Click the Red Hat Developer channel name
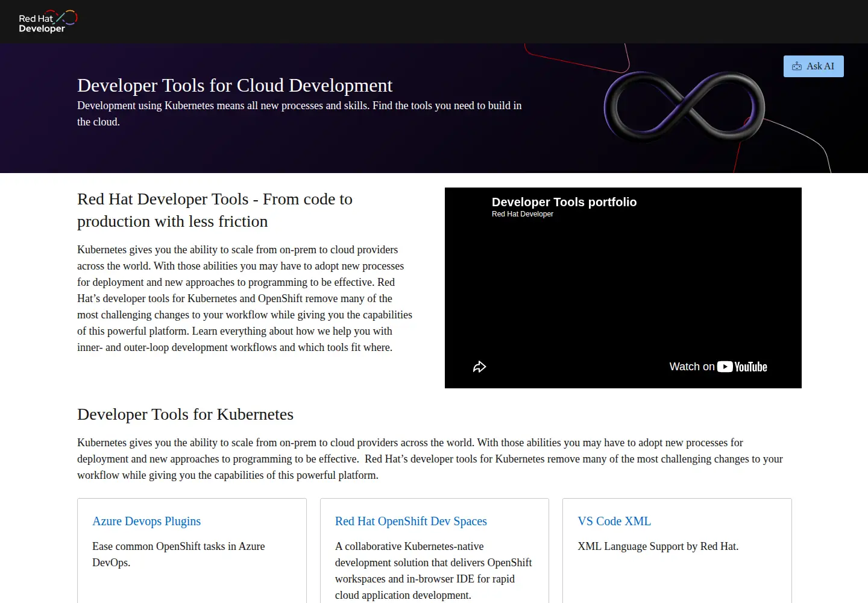The image size is (868, 603). pos(523,214)
